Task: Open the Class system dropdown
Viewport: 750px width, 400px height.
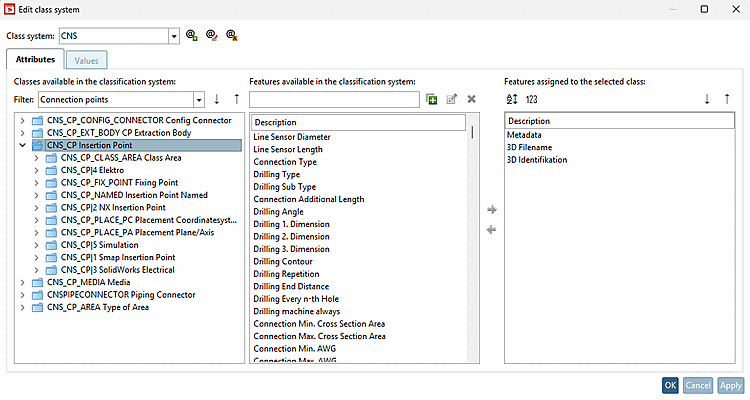Action: pos(174,36)
